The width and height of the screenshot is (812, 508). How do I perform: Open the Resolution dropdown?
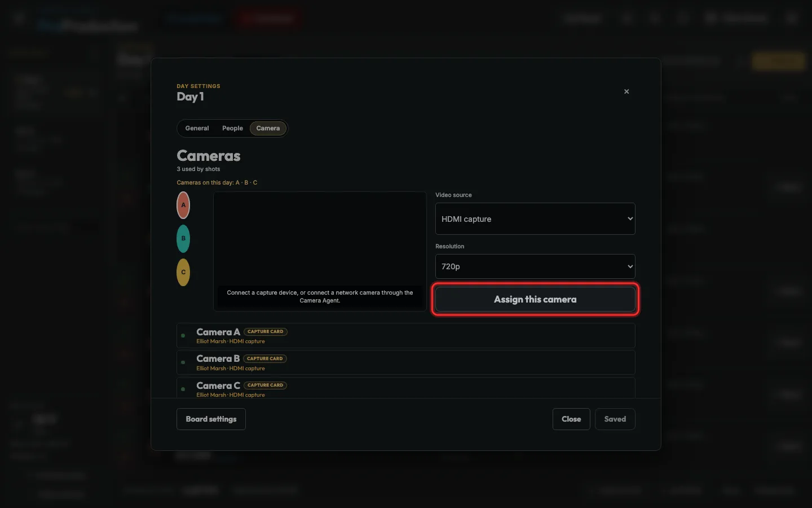535,266
